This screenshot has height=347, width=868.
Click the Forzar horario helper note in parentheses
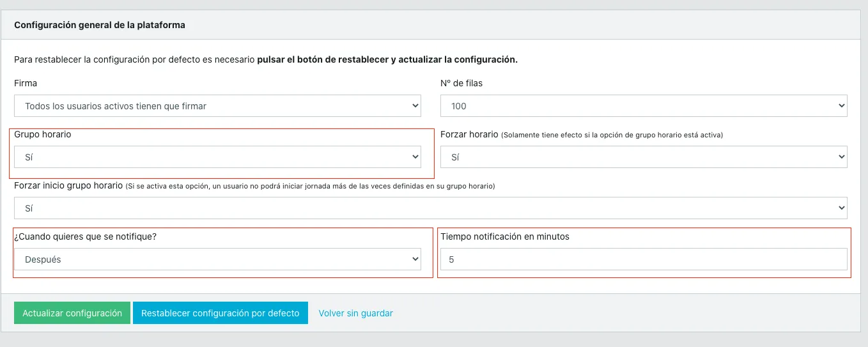[x=612, y=135]
